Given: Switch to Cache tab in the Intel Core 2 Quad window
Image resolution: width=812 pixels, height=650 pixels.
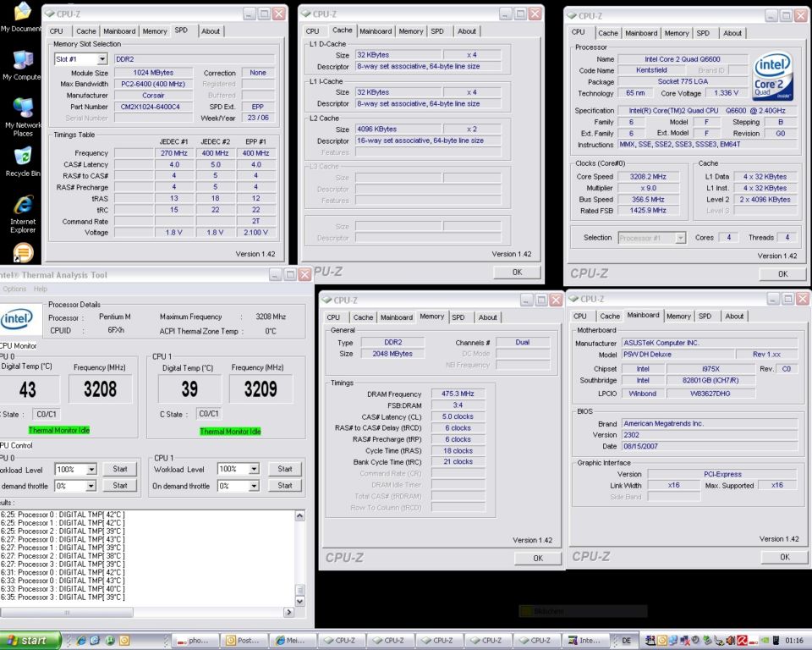Looking at the screenshot, I should (x=608, y=33).
